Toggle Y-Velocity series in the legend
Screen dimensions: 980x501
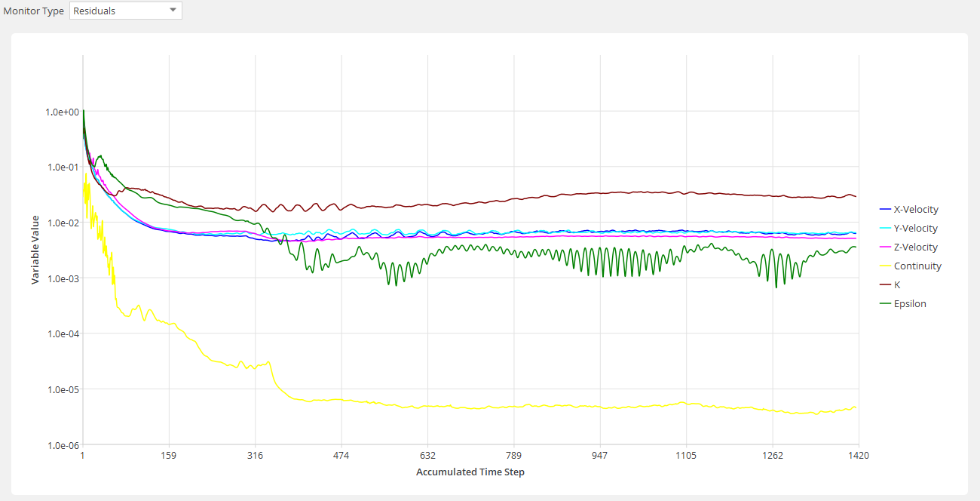[x=909, y=228]
